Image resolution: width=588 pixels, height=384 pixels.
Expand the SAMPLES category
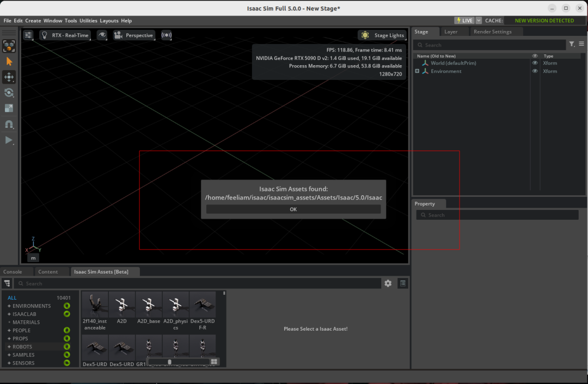click(9, 355)
